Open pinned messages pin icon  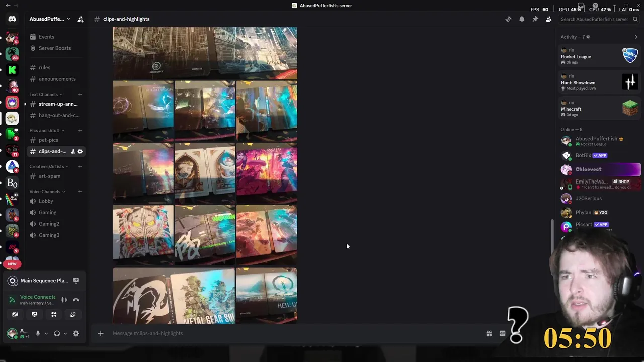(x=535, y=19)
